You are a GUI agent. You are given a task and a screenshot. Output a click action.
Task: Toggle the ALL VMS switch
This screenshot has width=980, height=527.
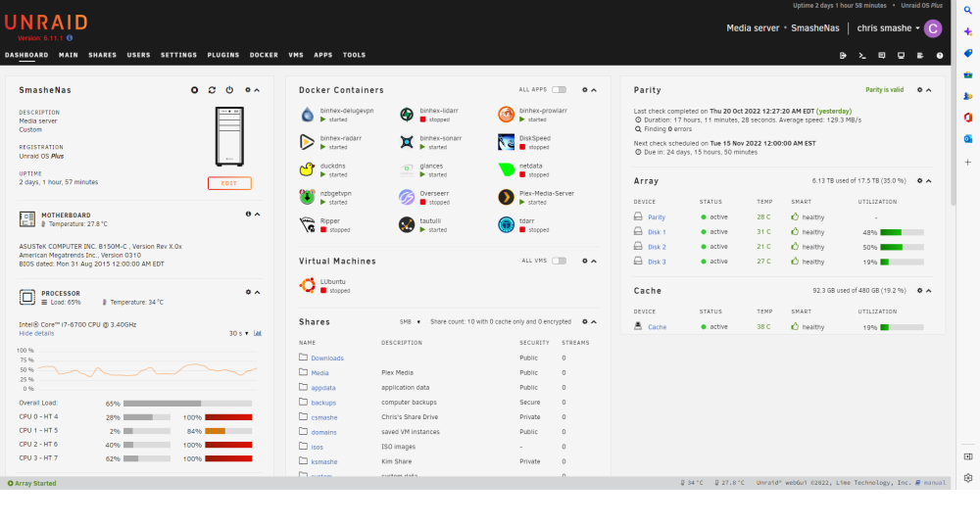tap(559, 261)
